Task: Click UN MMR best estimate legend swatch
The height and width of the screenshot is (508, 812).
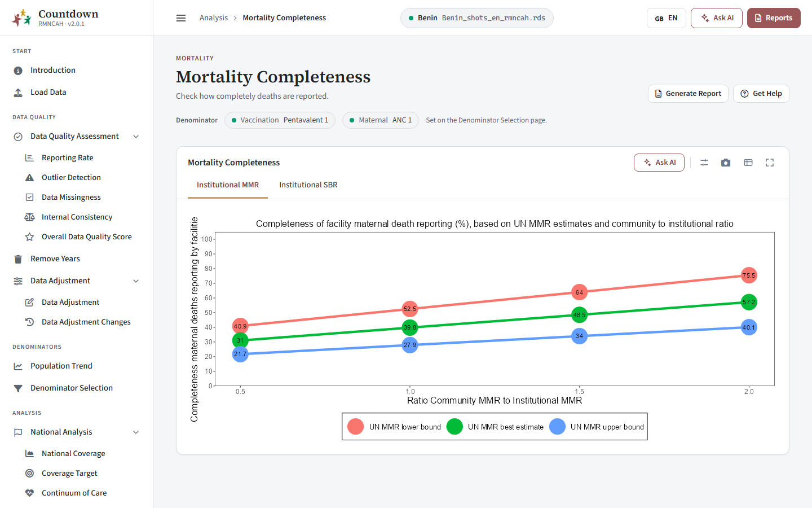Action: pos(454,427)
